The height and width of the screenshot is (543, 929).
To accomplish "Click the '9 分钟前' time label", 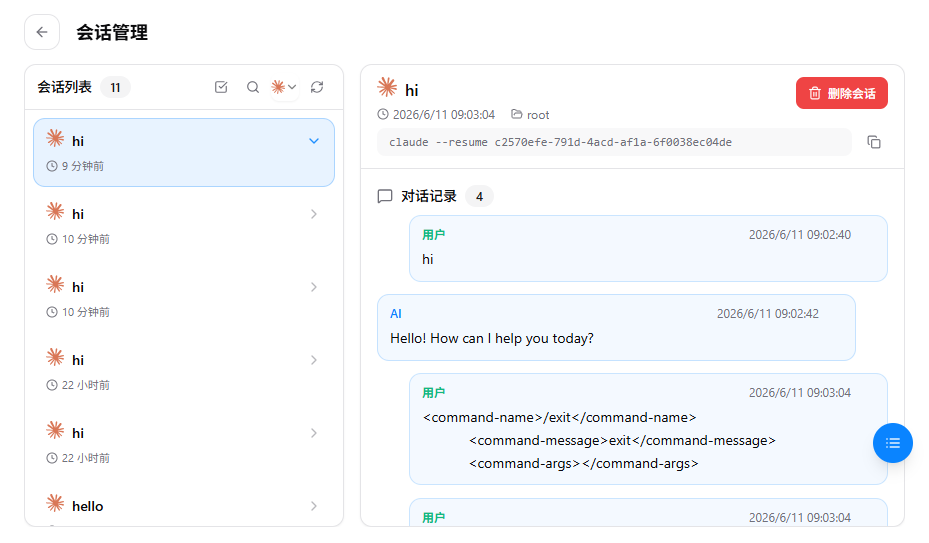I will [83, 166].
